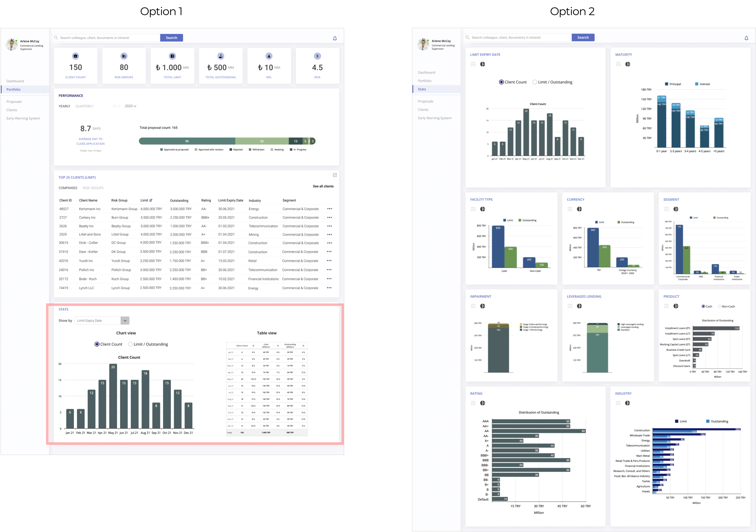Click Search button in Option 2

[x=583, y=37]
